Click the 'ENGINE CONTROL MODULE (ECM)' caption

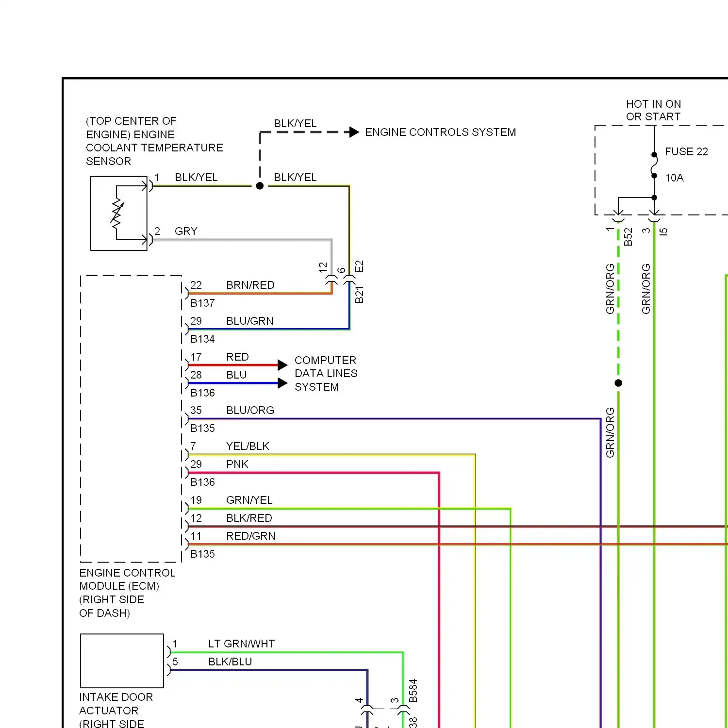tap(127, 593)
